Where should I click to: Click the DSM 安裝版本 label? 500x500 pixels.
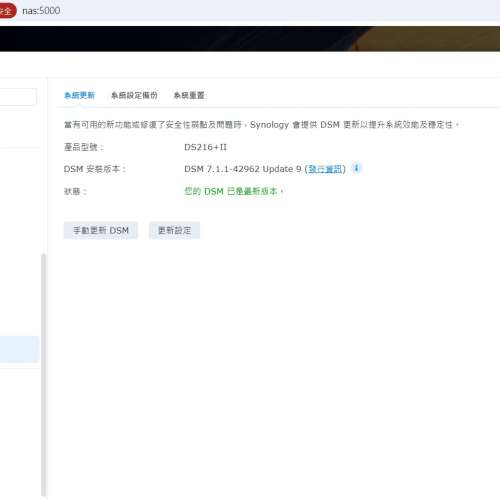click(95, 169)
